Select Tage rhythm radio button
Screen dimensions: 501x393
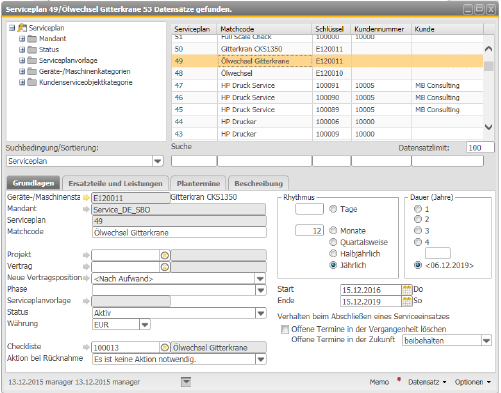point(333,209)
